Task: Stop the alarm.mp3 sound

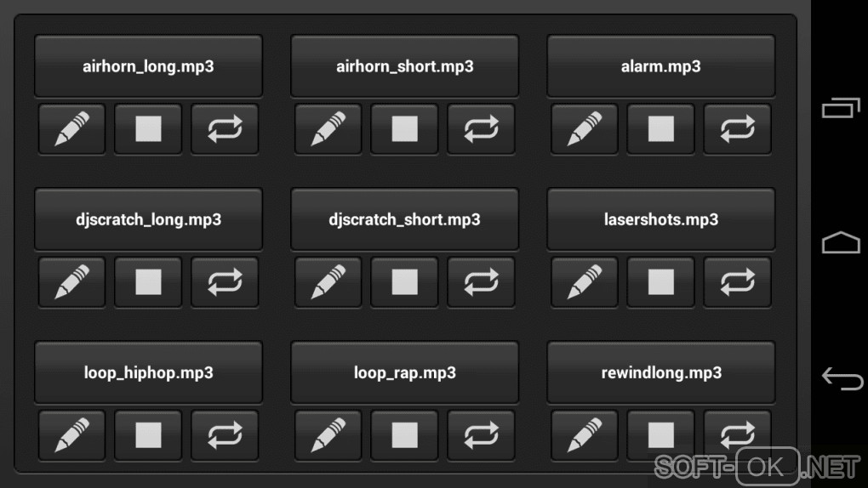Action: click(661, 129)
